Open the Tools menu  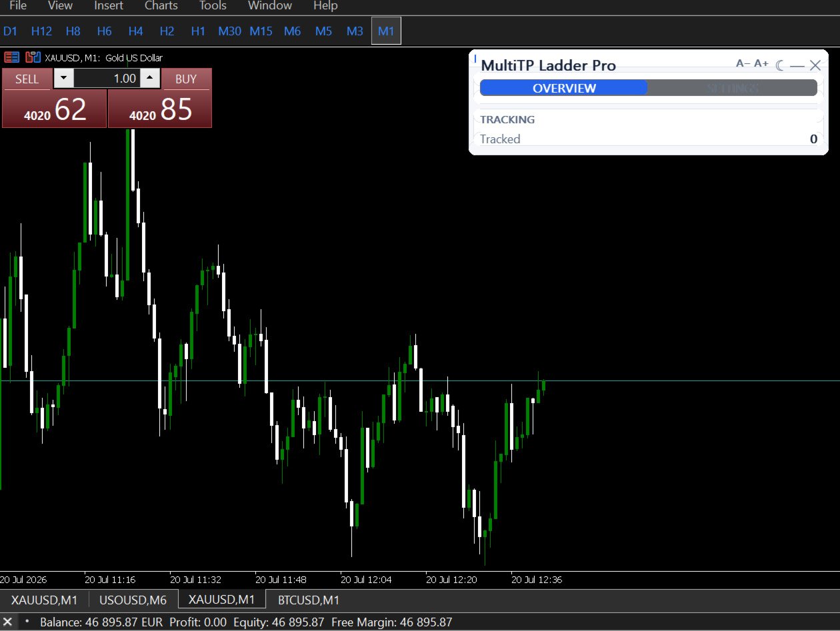(213, 6)
